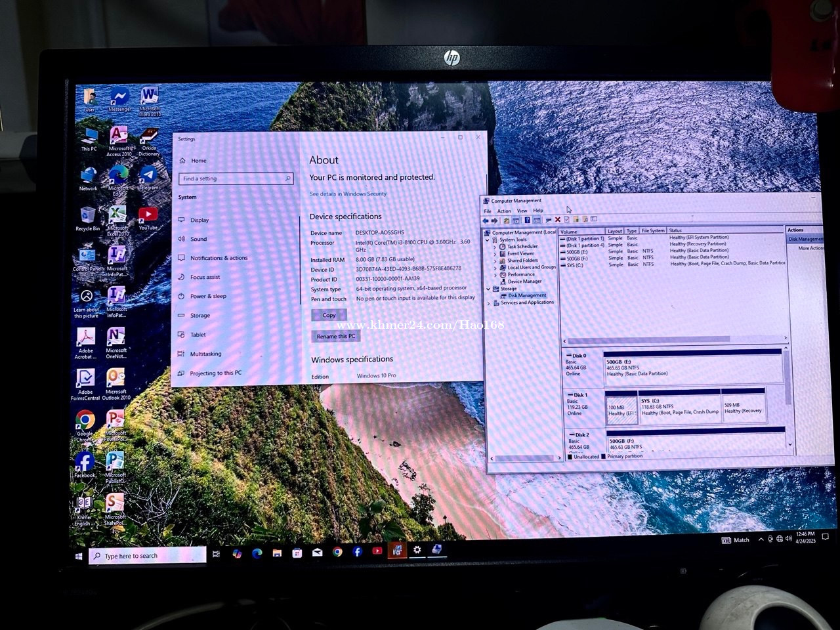Screen dimensions: 840x630
Task: Open Telegram desktop shortcut
Action: pos(148,177)
